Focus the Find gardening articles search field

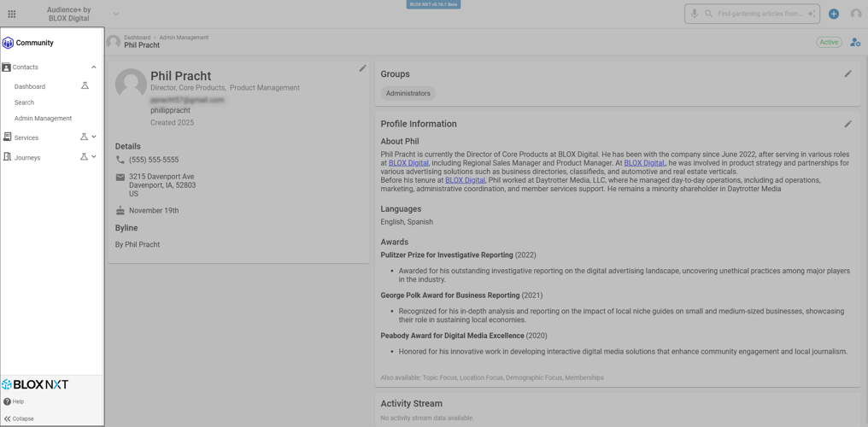(760, 14)
